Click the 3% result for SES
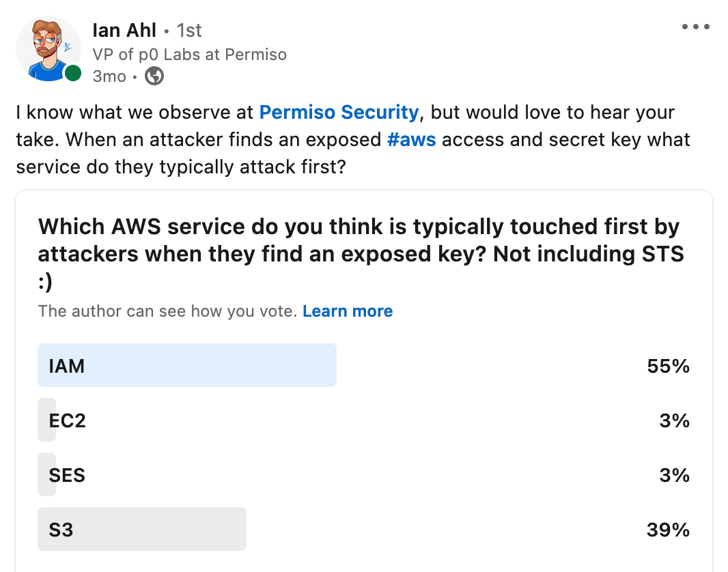728x572 pixels. coord(675,475)
